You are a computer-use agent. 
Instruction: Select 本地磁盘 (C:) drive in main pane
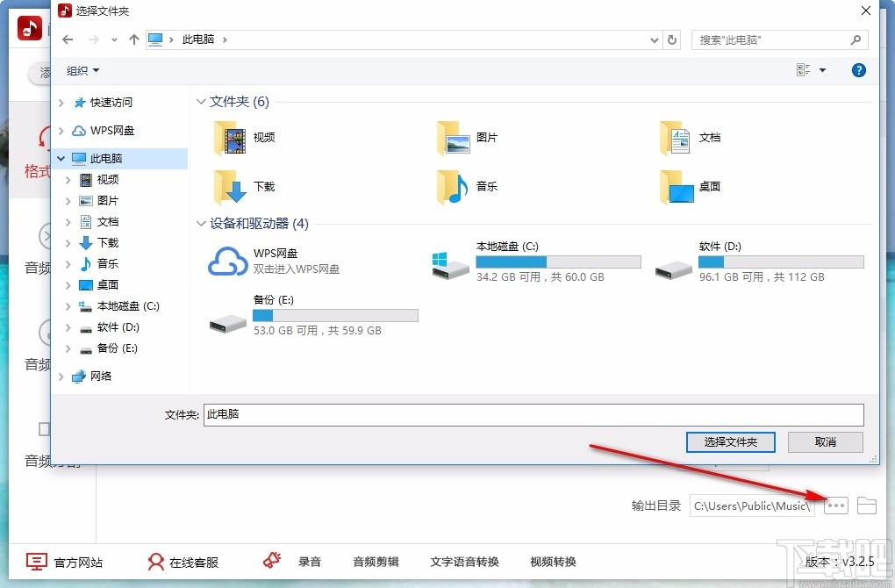click(x=536, y=262)
